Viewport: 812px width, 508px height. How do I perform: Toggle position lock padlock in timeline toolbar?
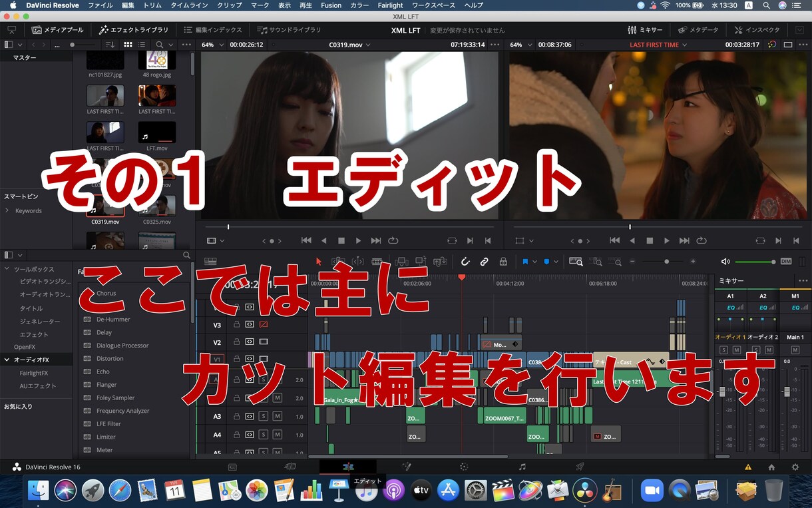coord(503,262)
